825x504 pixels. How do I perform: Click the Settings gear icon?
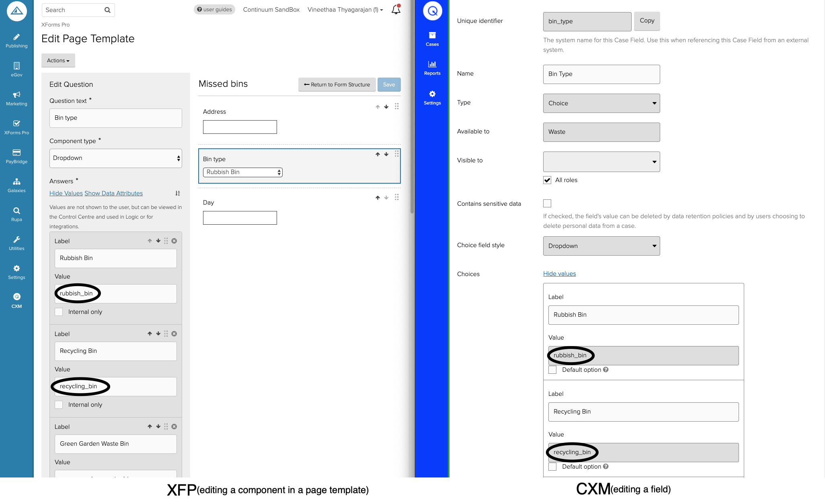[16, 267]
